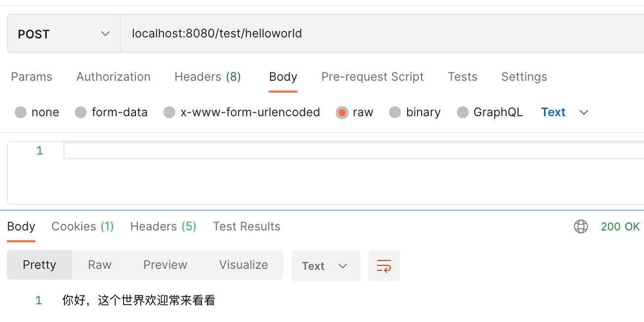Toggle the response word wrap icon
The height and width of the screenshot is (322, 644).
384,266
